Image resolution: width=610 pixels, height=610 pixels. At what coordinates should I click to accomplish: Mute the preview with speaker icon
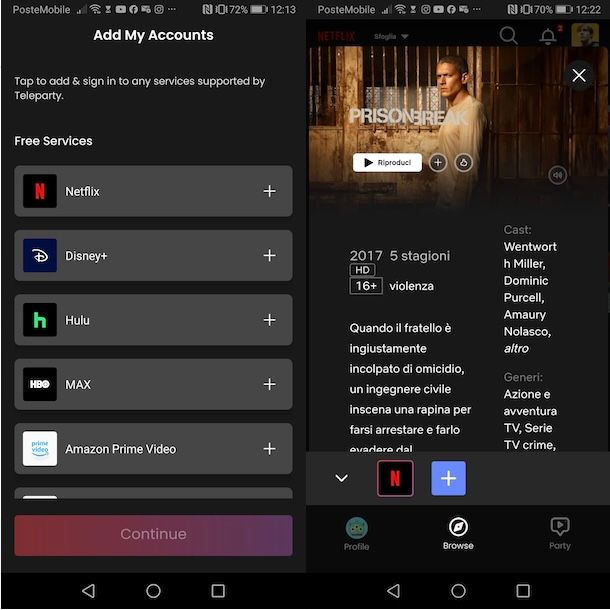coord(557,175)
